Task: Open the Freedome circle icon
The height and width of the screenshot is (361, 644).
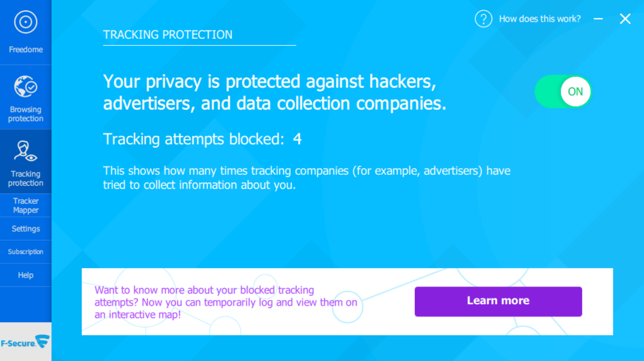Action: click(x=25, y=22)
